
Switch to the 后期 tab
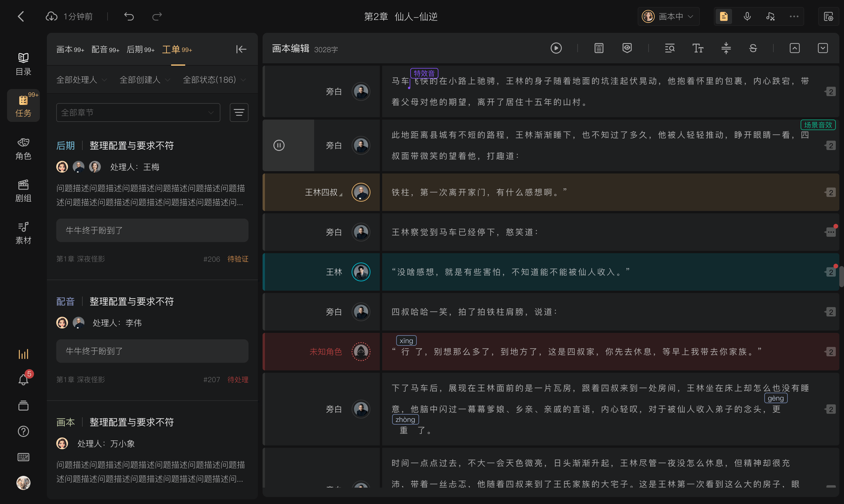[x=140, y=50]
